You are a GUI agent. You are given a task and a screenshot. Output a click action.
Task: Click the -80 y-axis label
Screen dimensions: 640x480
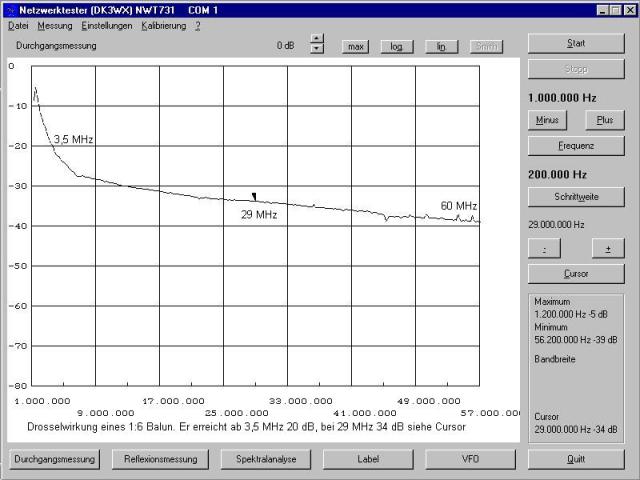[x=17, y=386]
